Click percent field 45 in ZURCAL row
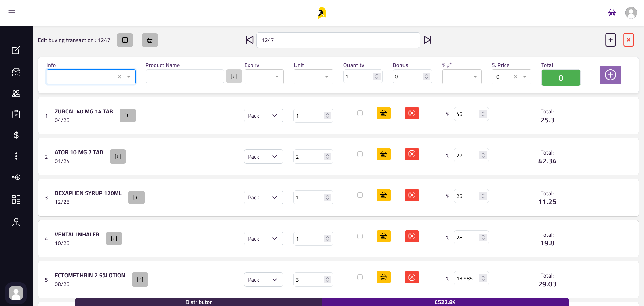The width and height of the screenshot is (644, 306). (471, 114)
